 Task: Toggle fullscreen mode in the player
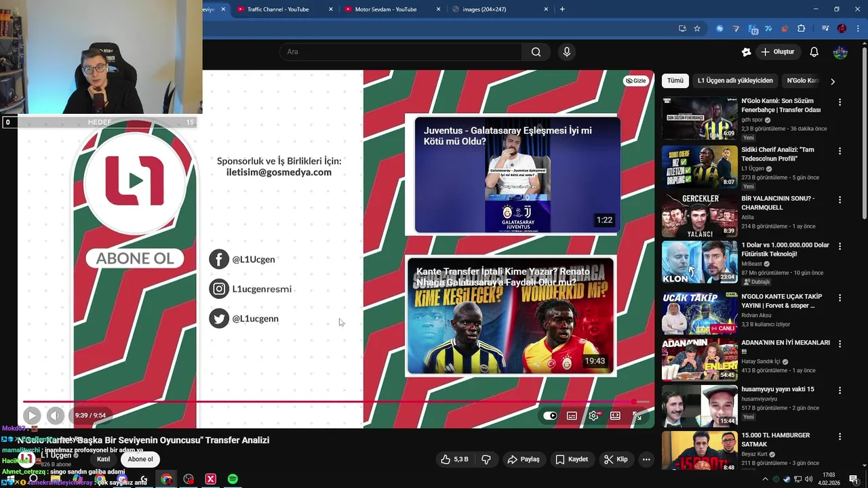637,415
